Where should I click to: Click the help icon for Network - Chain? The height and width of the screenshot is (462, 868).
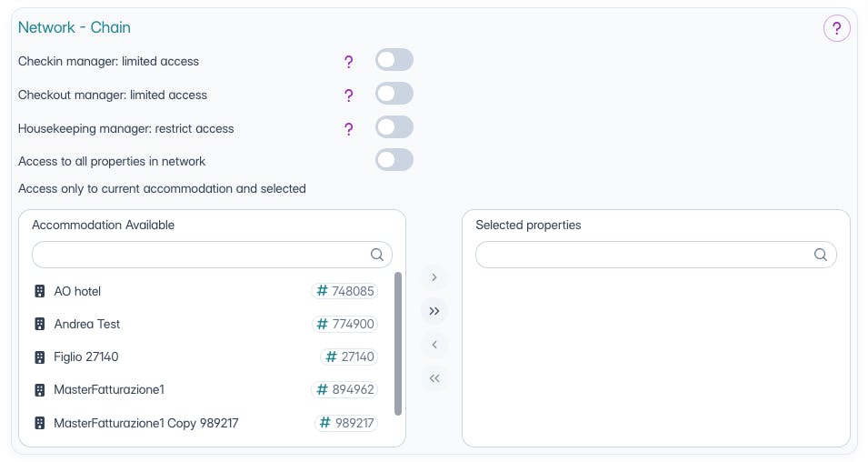click(836, 28)
